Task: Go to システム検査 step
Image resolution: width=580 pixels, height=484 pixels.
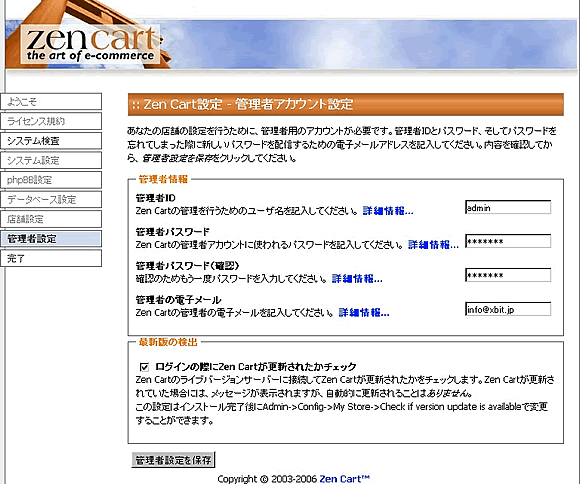Action: tap(51, 141)
